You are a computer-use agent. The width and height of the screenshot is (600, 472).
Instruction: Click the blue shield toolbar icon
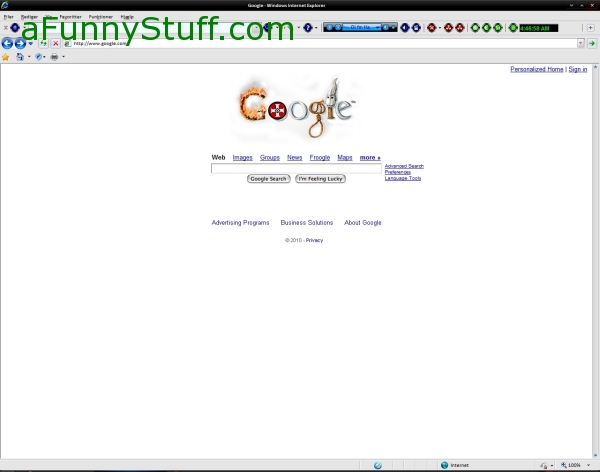click(x=38, y=57)
